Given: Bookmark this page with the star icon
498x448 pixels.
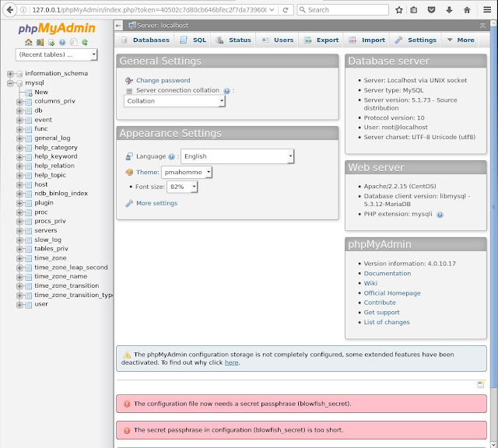Looking at the screenshot, I should [x=399, y=10].
